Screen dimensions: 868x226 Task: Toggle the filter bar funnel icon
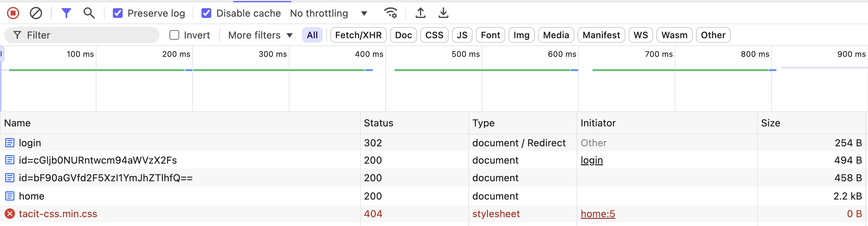click(x=66, y=13)
